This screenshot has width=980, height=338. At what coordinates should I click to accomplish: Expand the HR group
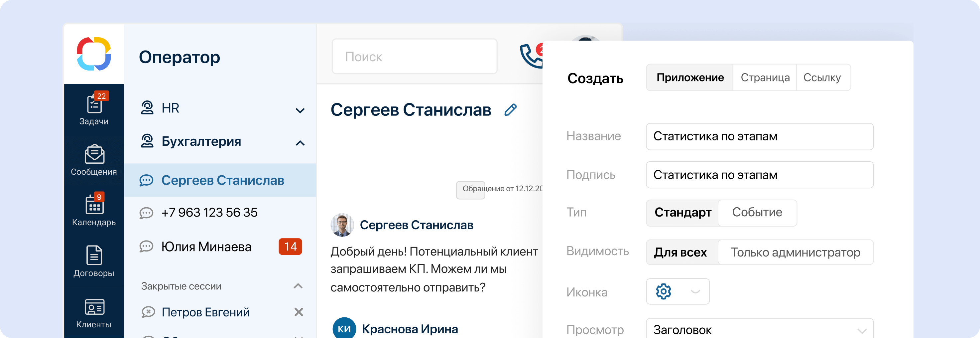300,111
